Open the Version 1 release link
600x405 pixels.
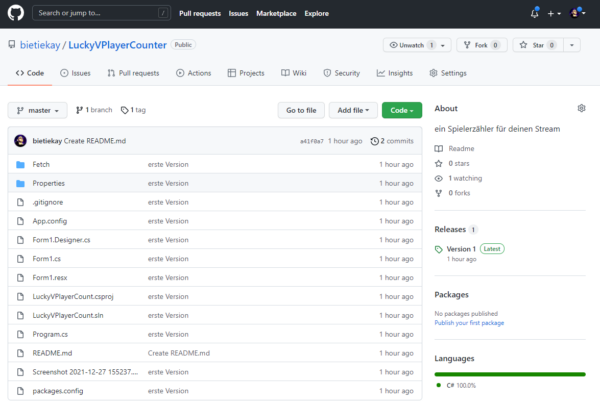(x=461, y=249)
